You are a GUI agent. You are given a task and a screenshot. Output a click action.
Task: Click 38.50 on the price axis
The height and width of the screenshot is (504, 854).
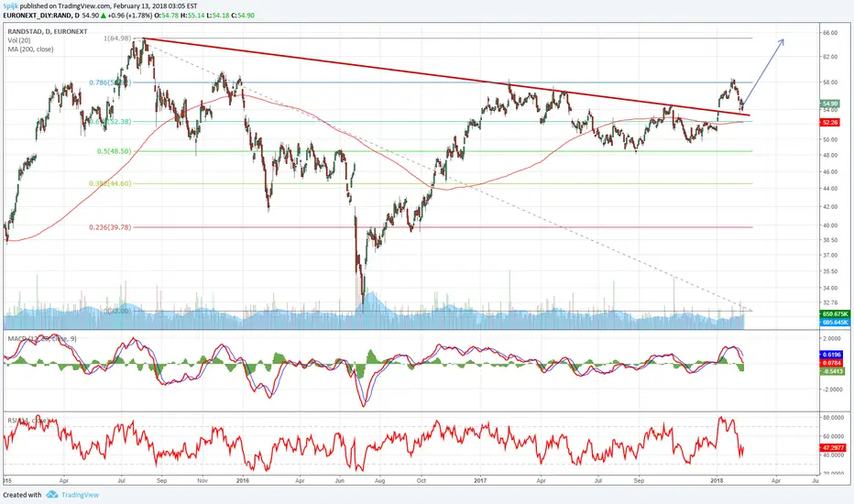click(830, 240)
